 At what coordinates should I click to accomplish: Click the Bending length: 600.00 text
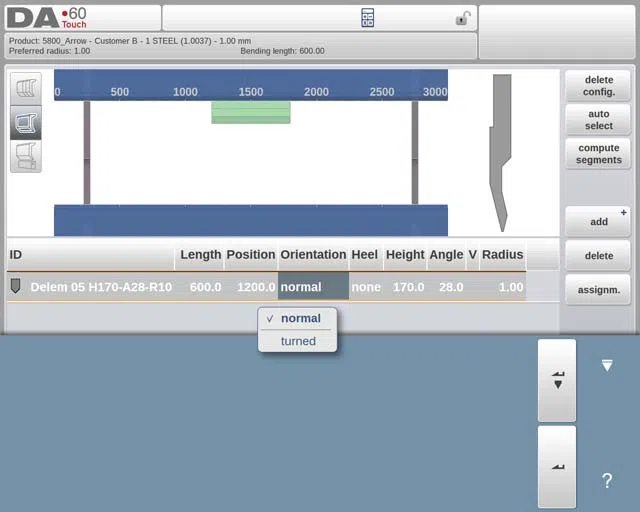(x=282, y=51)
